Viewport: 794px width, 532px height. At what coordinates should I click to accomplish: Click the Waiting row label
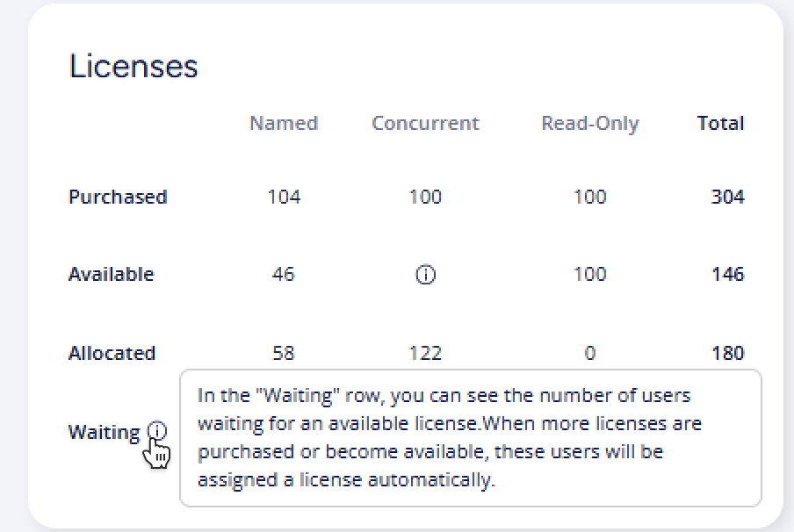pyautogui.click(x=104, y=432)
